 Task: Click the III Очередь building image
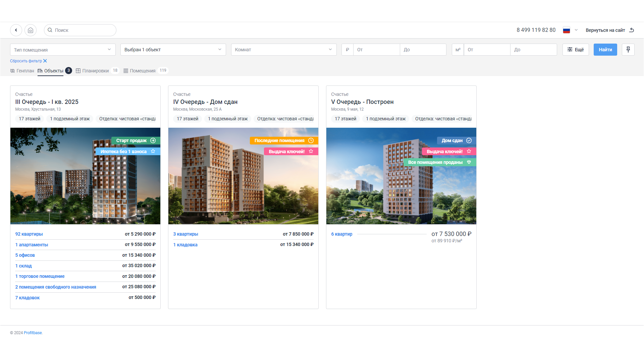(x=85, y=176)
